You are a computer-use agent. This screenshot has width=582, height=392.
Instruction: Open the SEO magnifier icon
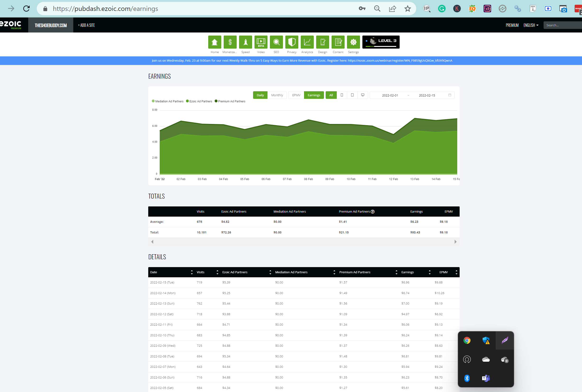click(x=276, y=42)
